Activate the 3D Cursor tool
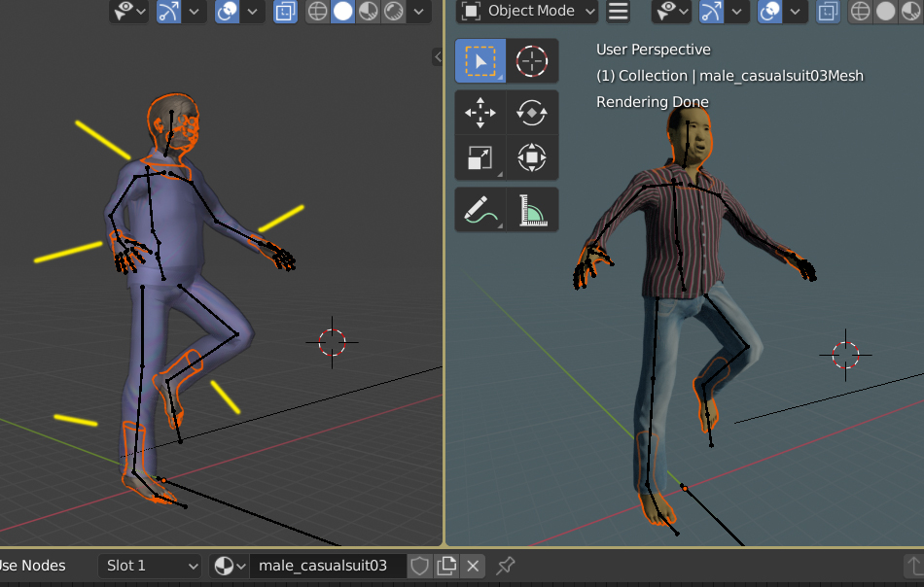Viewport: 924px width, 587px height. tap(532, 61)
